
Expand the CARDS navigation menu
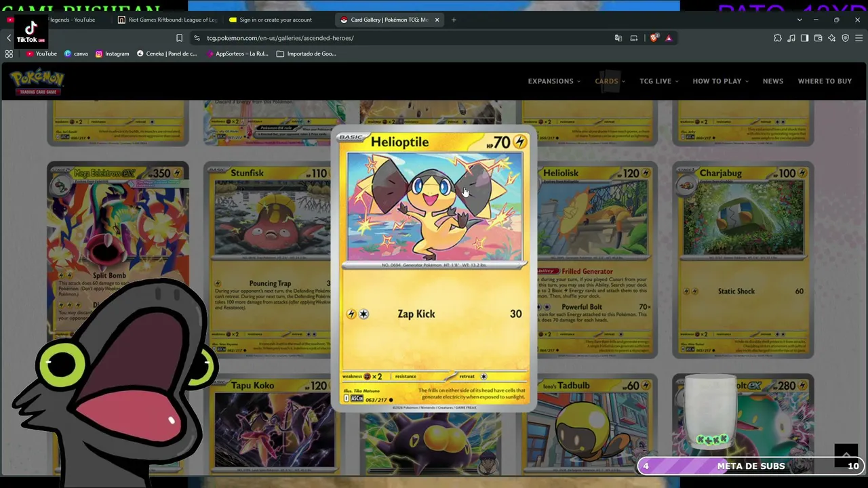610,81
